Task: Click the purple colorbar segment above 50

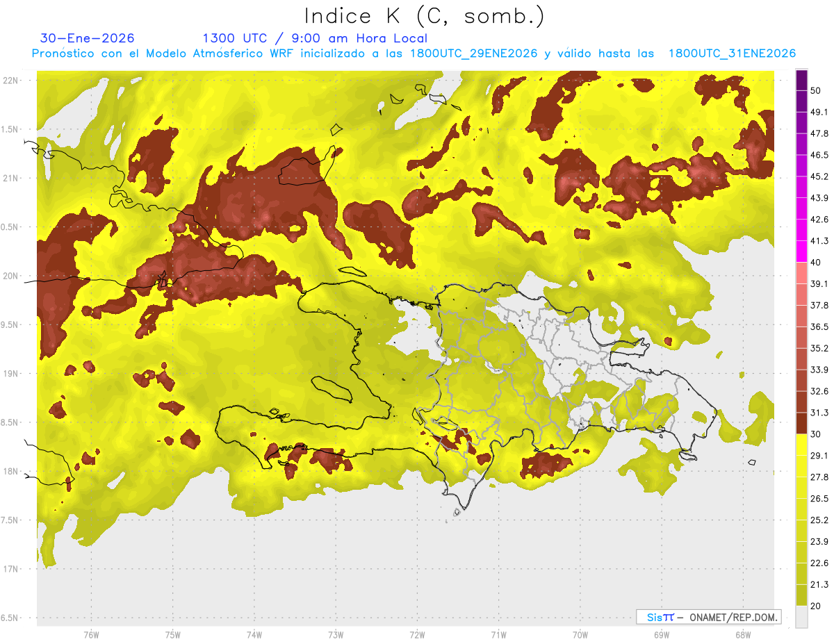Action: coord(801,81)
